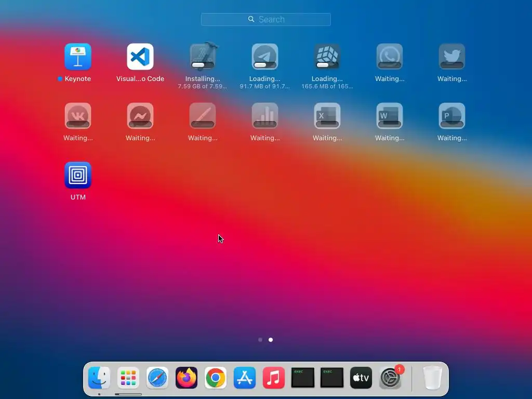The height and width of the screenshot is (399, 532).
Task: Click the waiting VK app icon
Action: tap(78, 116)
